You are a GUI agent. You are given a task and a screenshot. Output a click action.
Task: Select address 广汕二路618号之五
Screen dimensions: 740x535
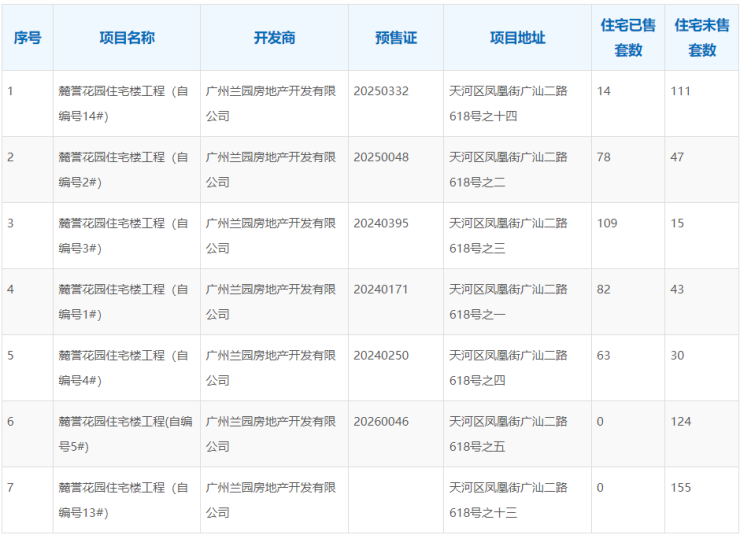pos(508,434)
